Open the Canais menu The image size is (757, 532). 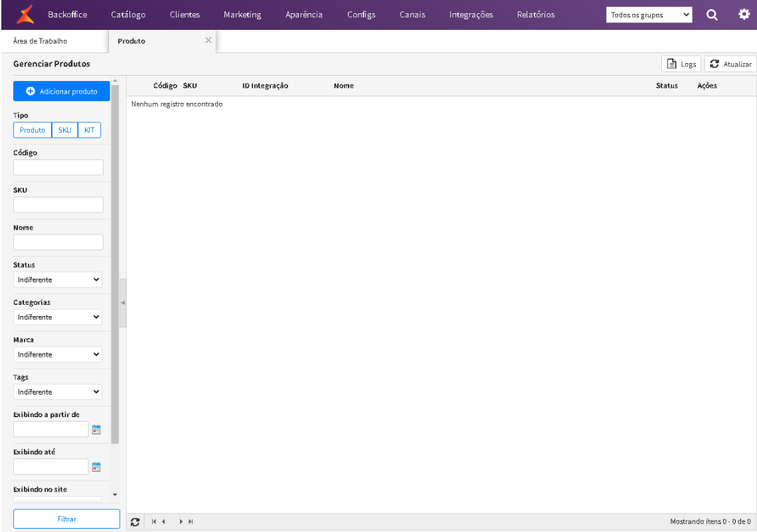click(x=412, y=15)
